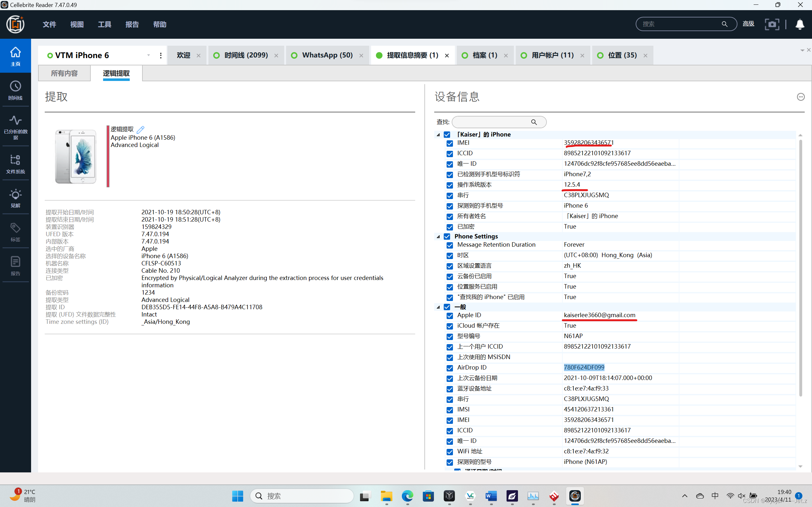Image resolution: width=812 pixels, height=507 pixels.
Task: Toggle the 操作系统版本 checkbox
Action: tap(449, 185)
